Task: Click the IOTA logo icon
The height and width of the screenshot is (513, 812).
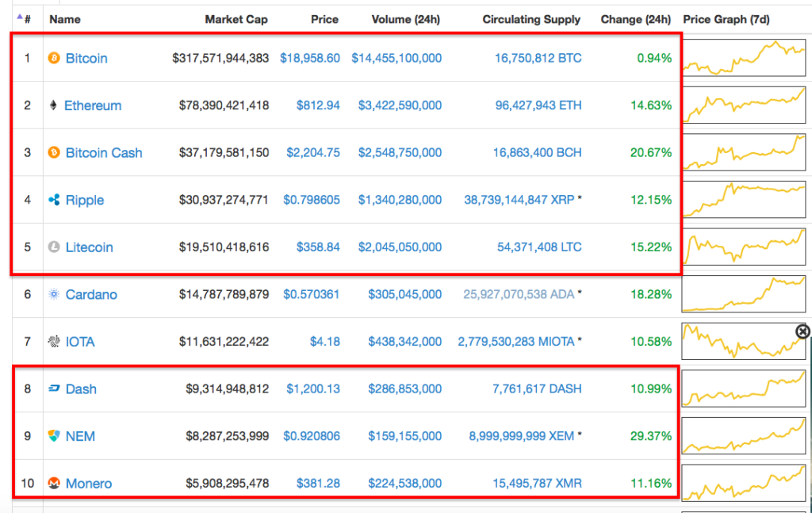Action: 54,341
